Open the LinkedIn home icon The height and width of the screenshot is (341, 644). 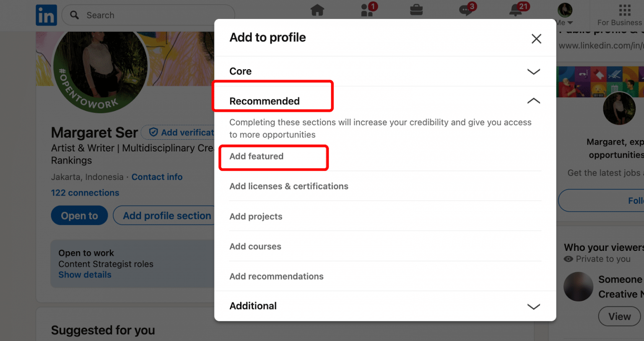(x=317, y=10)
